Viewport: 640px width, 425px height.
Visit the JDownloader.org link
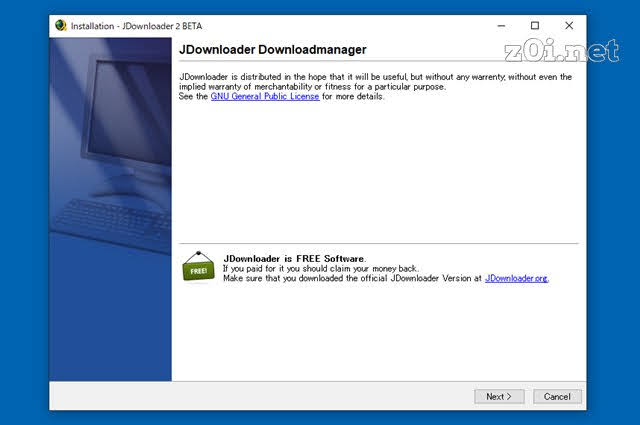[x=517, y=278]
